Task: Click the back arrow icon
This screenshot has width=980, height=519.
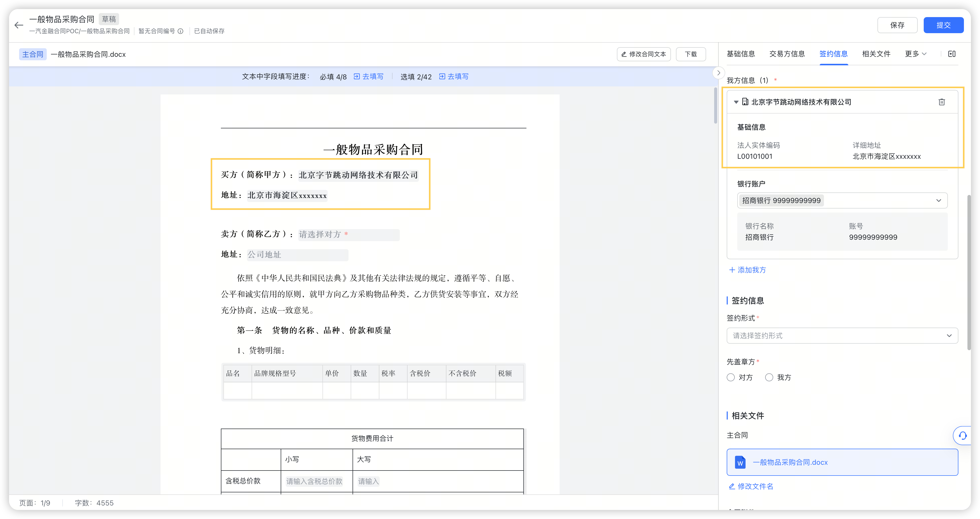Action: point(19,25)
